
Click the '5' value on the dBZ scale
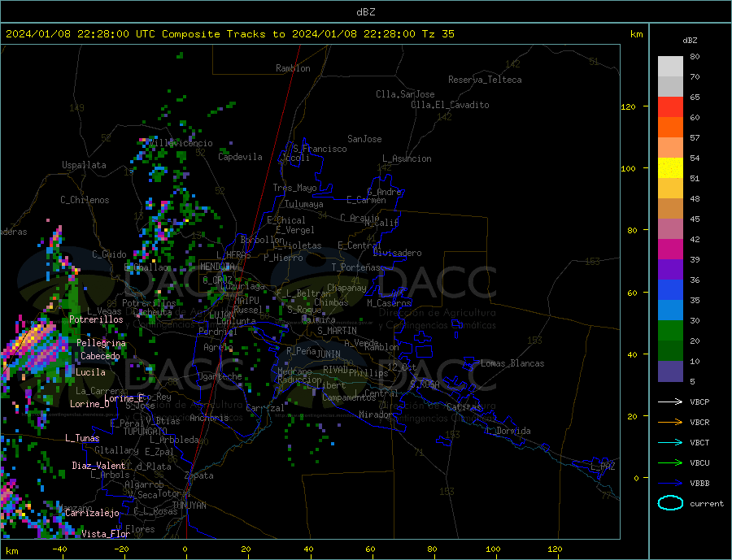tap(692, 382)
